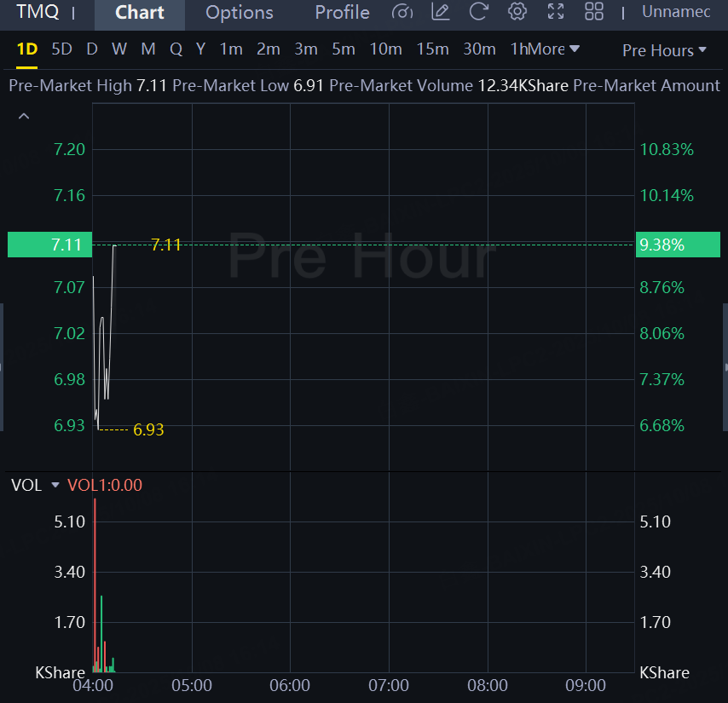Open chart settings gear

point(517,12)
